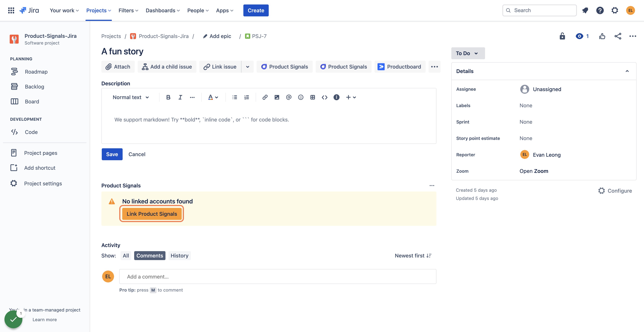
Task: Open Product Signals panel more options
Action: (x=432, y=186)
